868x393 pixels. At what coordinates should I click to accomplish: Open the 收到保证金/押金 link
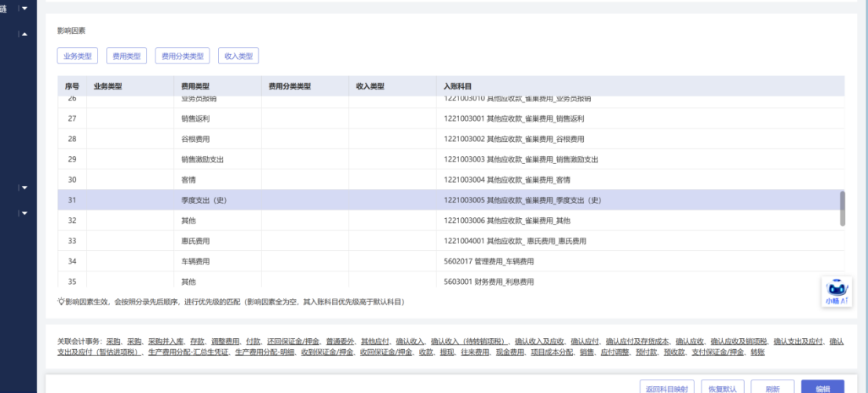pos(327,352)
